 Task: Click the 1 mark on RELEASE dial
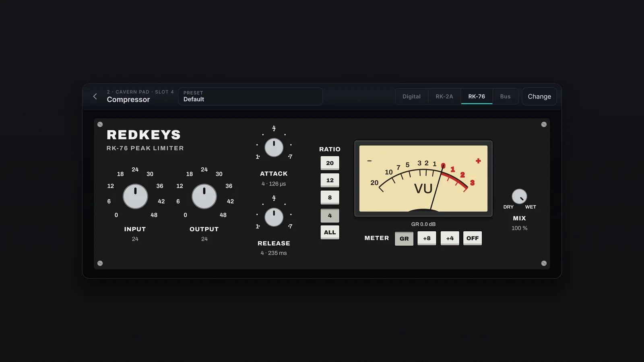point(258,226)
